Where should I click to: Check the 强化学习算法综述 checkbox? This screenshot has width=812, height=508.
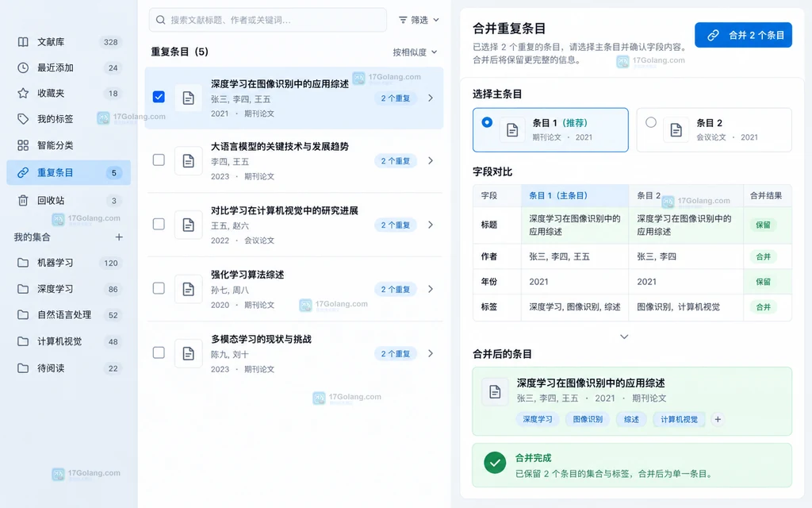(159, 288)
